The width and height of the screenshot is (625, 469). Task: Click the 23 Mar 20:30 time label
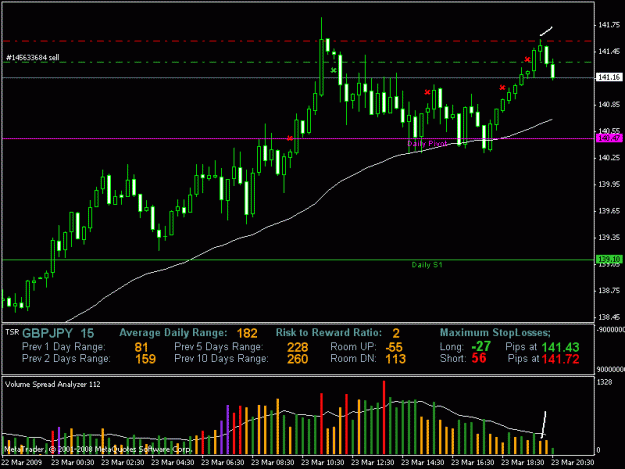[572, 463]
